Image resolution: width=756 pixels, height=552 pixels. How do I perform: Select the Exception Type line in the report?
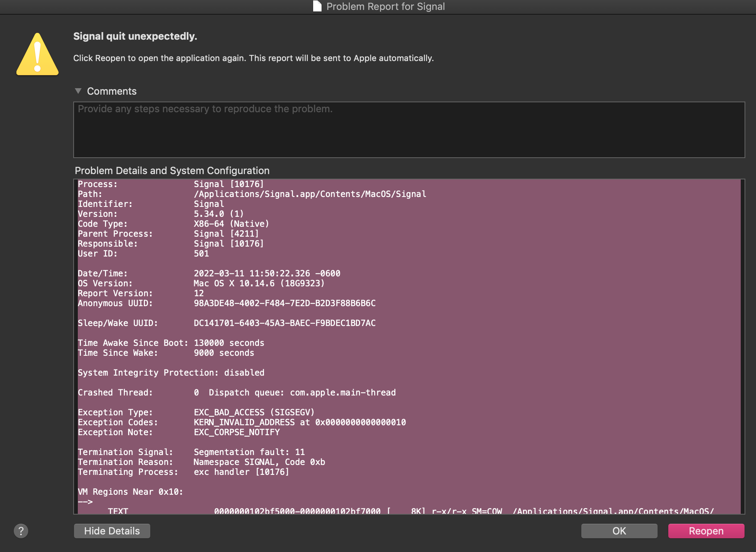coord(196,412)
